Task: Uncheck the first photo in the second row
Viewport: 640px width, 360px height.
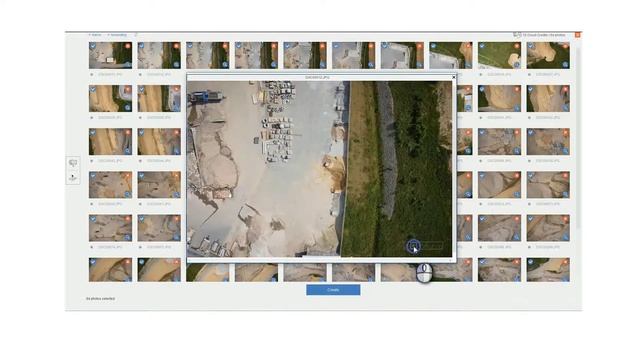Action: pos(93,89)
